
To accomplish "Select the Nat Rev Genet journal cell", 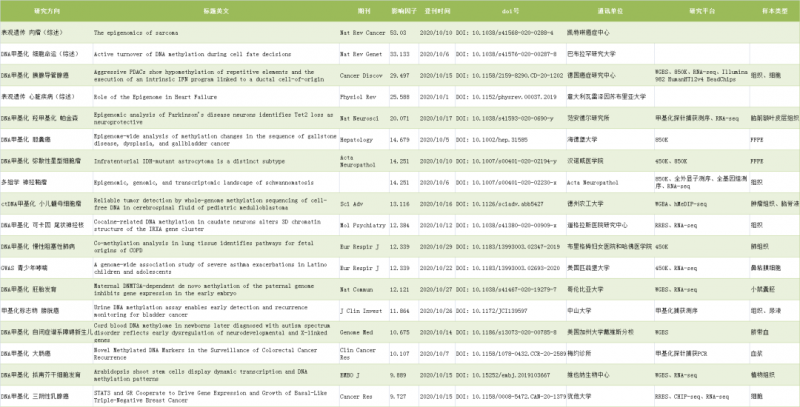I will [358, 49].
